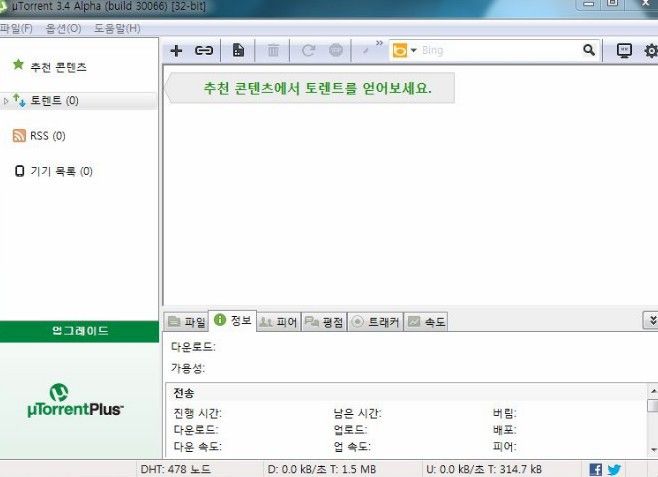Click the 업 속도: label
The image size is (658, 477).
[352, 446]
